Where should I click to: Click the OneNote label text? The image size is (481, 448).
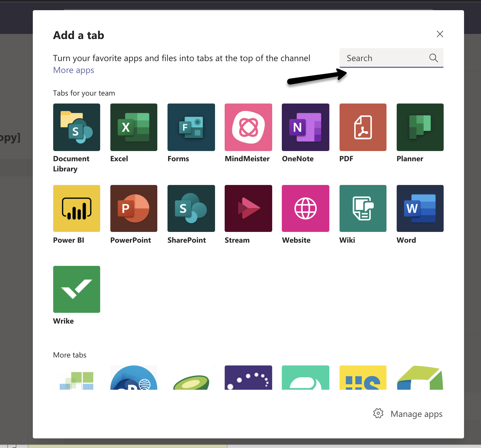tap(298, 159)
